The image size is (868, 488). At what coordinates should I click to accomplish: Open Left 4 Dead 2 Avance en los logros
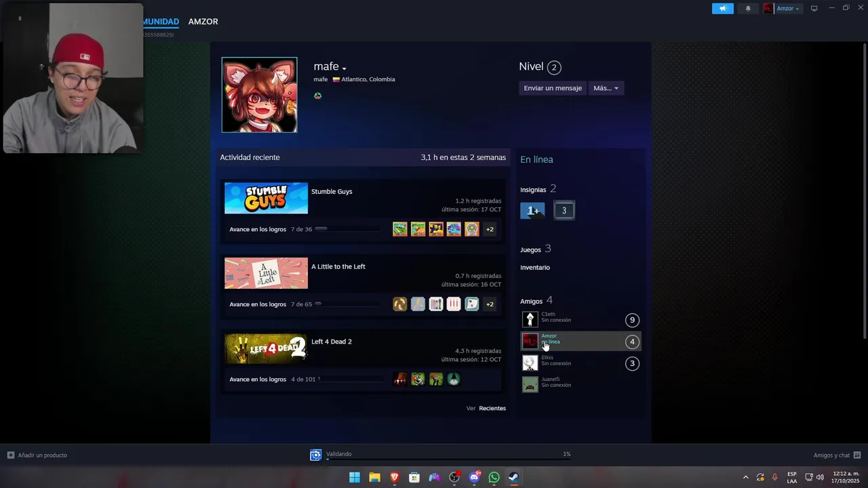point(258,380)
